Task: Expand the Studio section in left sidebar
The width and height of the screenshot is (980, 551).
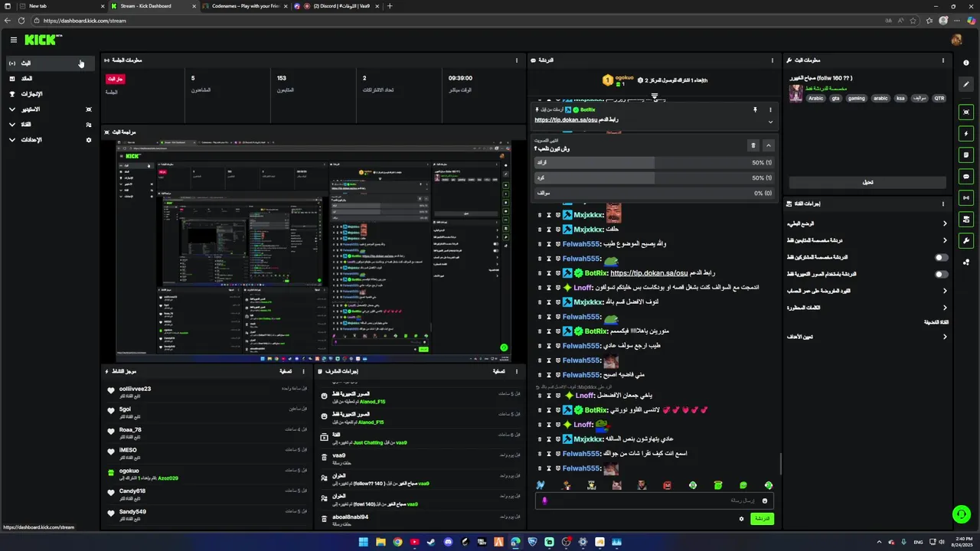Action: pos(51,109)
